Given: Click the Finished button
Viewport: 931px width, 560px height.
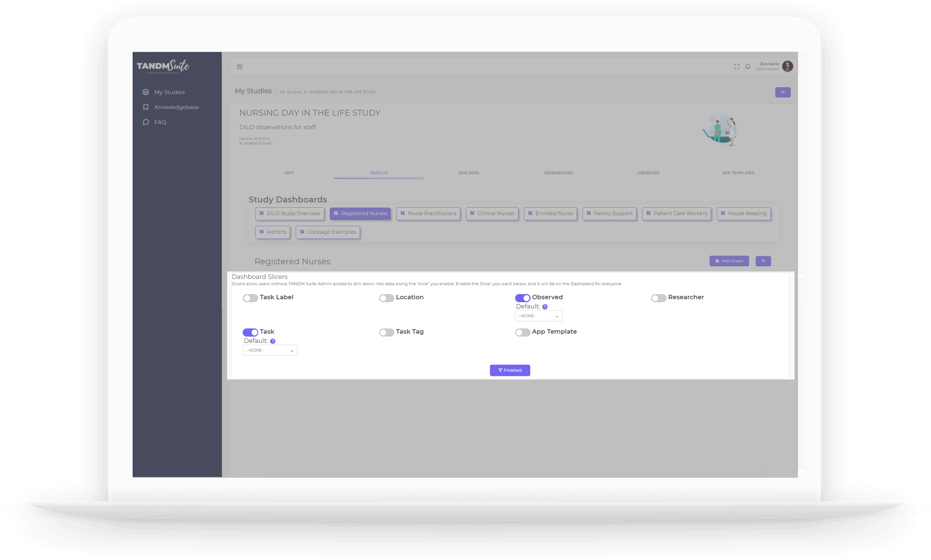Looking at the screenshot, I should 510,370.
